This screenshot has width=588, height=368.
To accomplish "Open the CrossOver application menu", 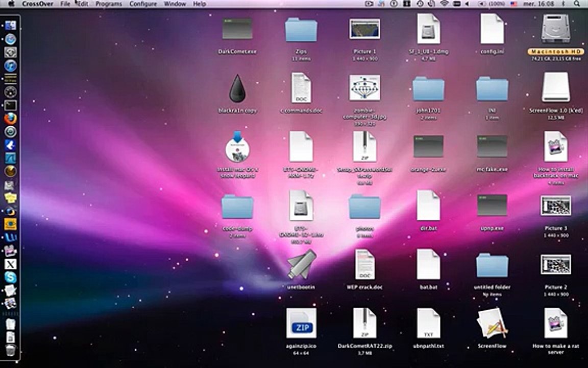I will 37,4.
